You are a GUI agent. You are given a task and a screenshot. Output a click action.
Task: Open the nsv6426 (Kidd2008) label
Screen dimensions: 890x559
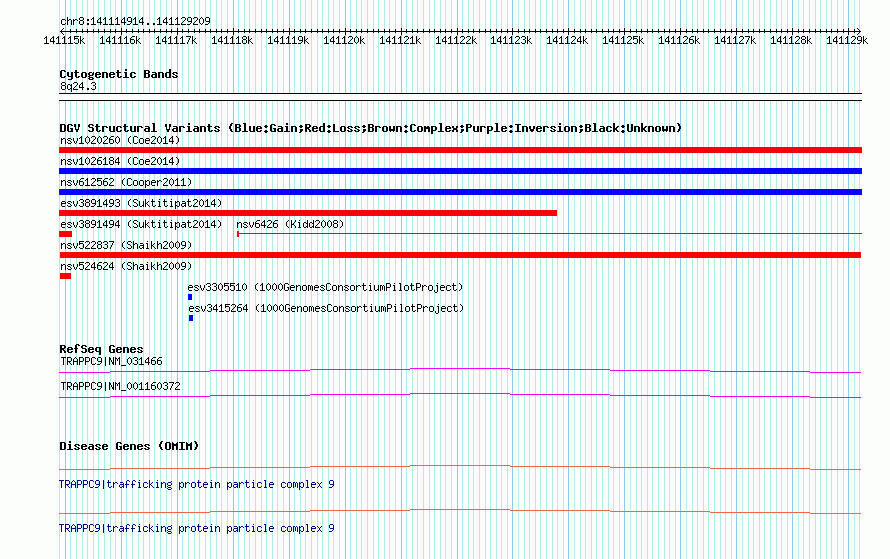[x=290, y=224]
